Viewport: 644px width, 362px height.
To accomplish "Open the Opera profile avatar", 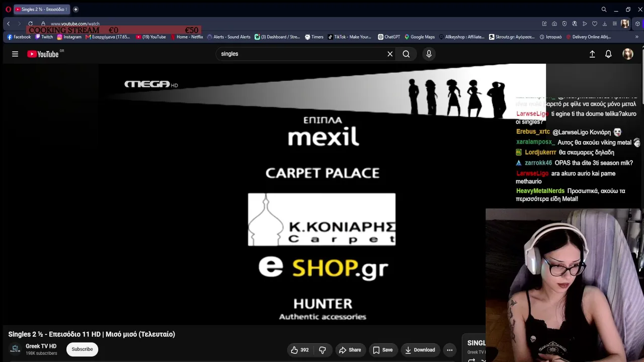I will coord(625,24).
